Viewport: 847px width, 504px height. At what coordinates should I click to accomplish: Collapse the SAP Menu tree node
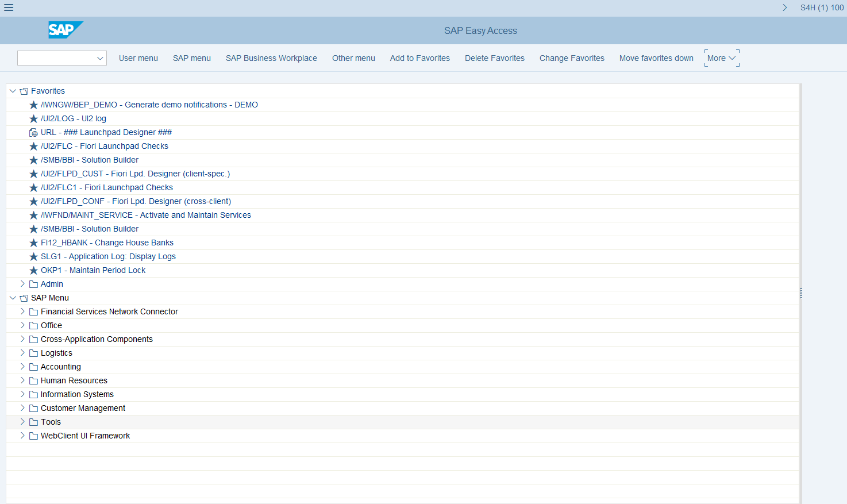pos(13,298)
